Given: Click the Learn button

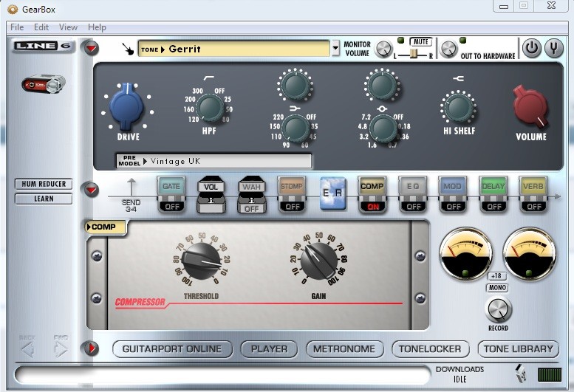Looking at the screenshot, I should click(x=44, y=199).
